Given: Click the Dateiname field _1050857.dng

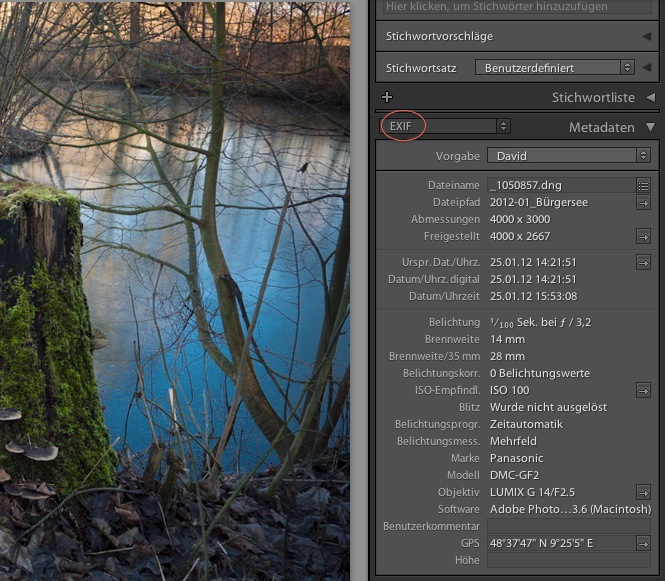Looking at the screenshot, I should click(x=559, y=185).
